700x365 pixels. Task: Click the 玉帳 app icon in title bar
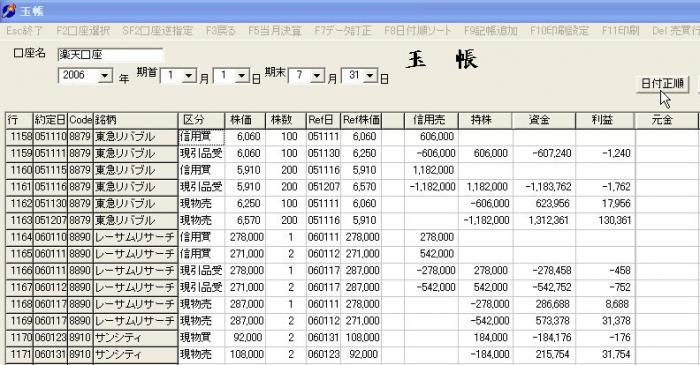click(9, 10)
